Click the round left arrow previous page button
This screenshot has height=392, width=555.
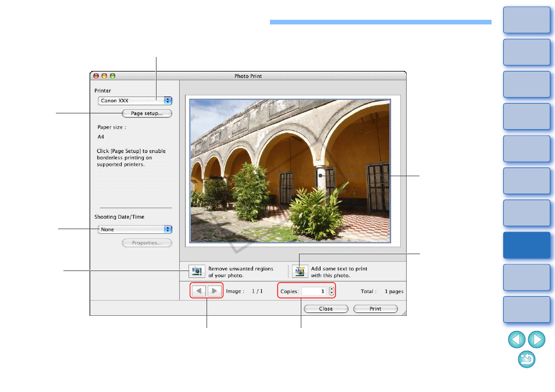point(517,339)
